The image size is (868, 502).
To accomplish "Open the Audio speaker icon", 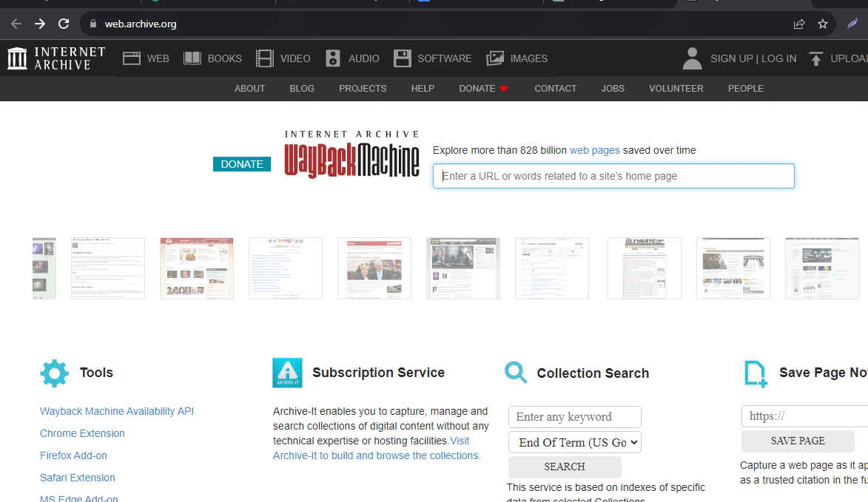I will click(x=333, y=58).
